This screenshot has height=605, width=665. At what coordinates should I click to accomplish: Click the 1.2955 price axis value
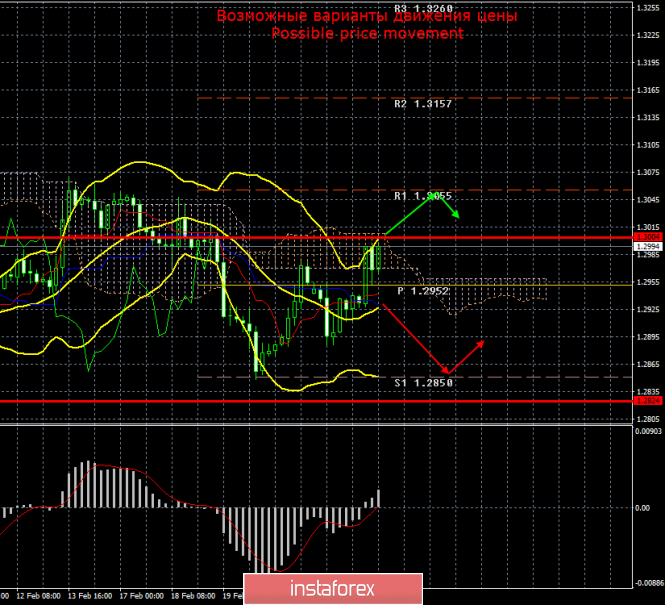tap(648, 282)
